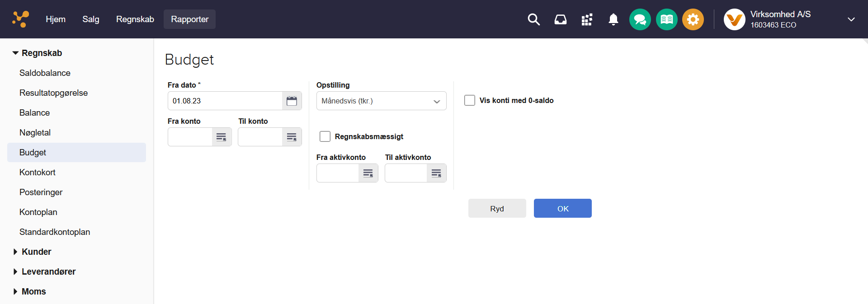Screen dimensions: 868x304
Task: Expand the company account menu chevron
Action: click(851, 19)
